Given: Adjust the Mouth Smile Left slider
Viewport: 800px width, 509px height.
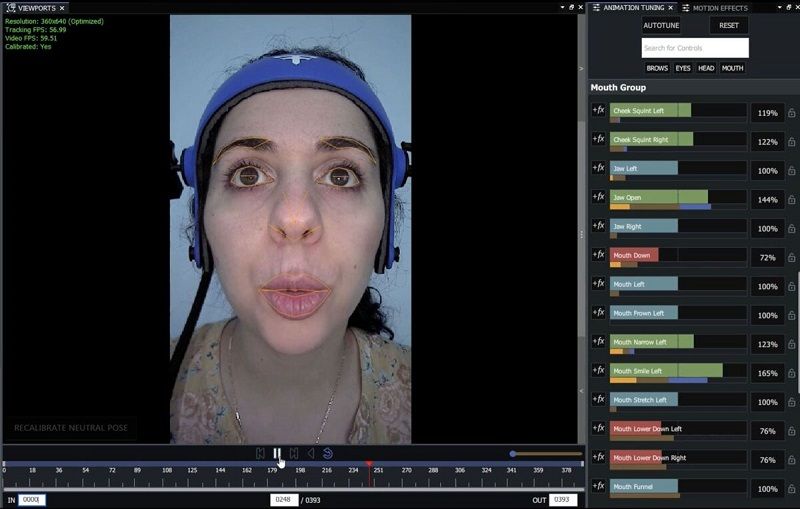Looking at the screenshot, I should pyautogui.click(x=678, y=370).
